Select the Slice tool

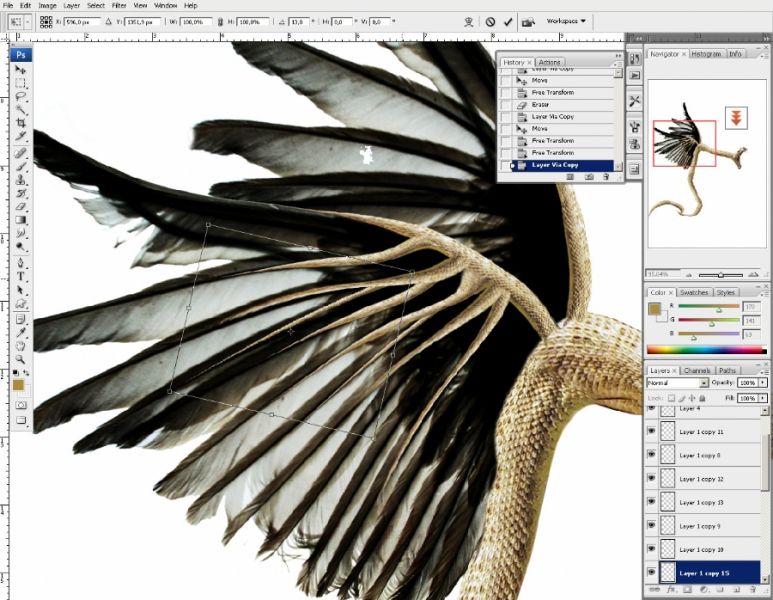click(21, 136)
